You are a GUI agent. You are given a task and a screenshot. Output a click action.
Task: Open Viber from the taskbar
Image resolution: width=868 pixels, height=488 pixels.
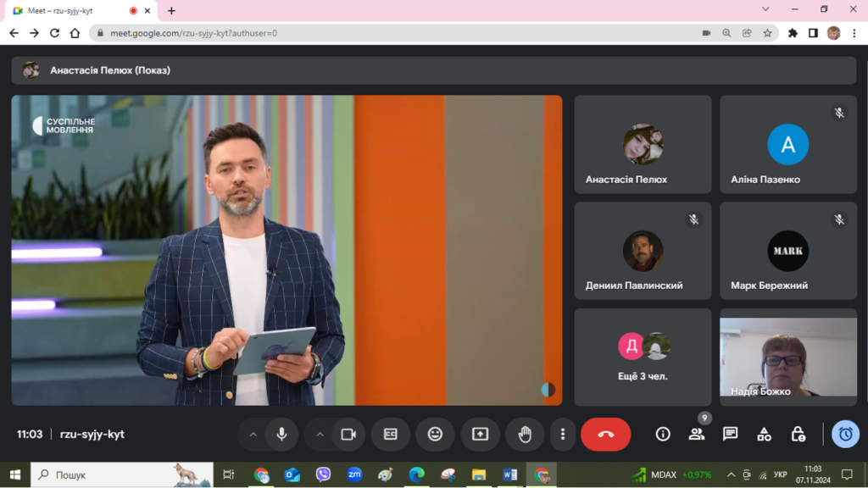click(x=323, y=474)
